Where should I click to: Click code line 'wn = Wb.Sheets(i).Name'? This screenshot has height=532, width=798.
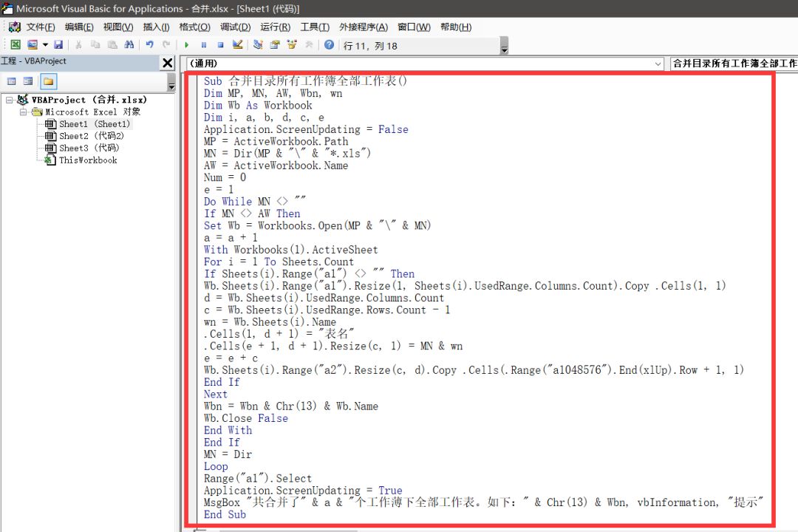point(270,322)
